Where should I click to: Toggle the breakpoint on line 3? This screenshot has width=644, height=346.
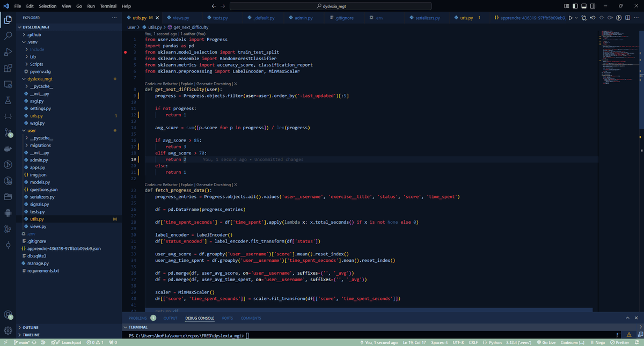[125, 52]
